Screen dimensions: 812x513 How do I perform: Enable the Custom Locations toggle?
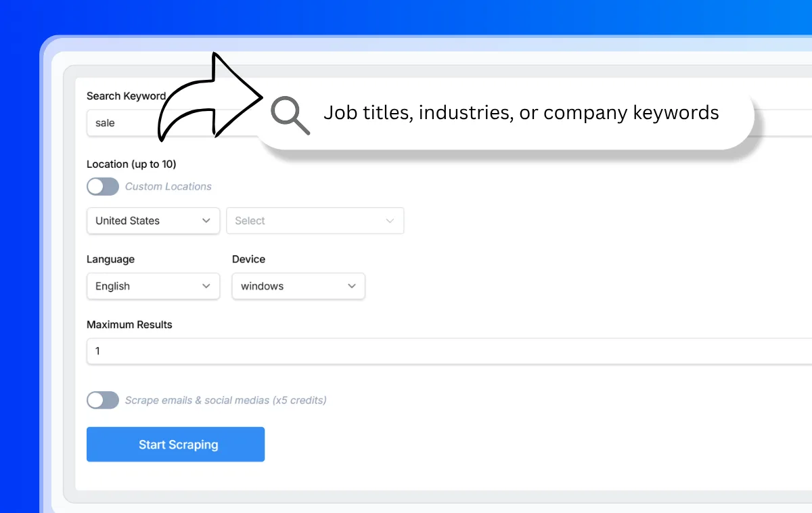[103, 186]
